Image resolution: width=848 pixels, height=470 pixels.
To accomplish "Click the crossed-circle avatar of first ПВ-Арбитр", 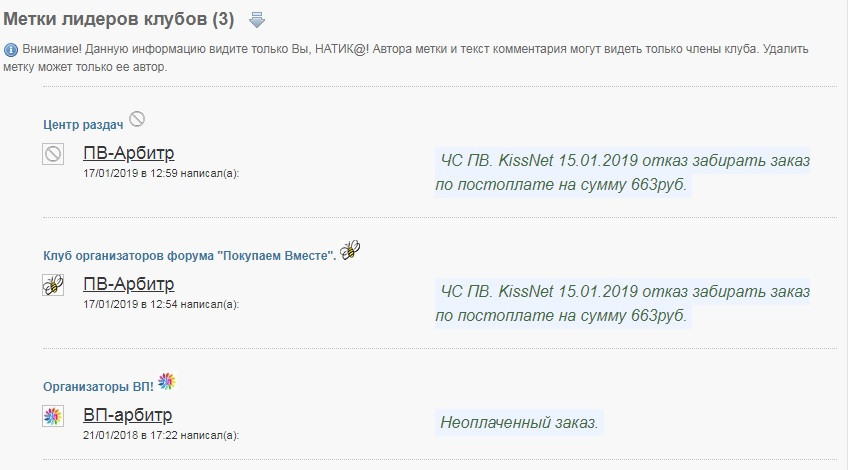I will 53,154.
